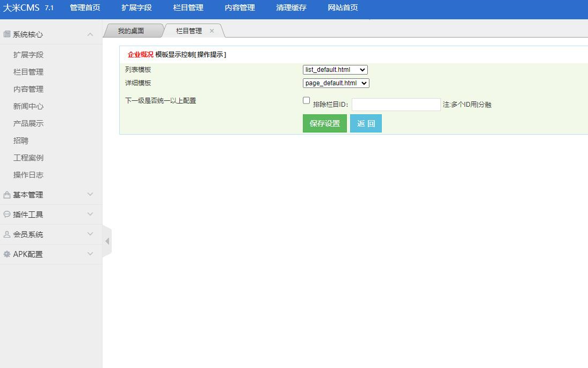588x368 pixels.
Task: Switch to the 我的桌面 tab
Action: click(132, 31)
